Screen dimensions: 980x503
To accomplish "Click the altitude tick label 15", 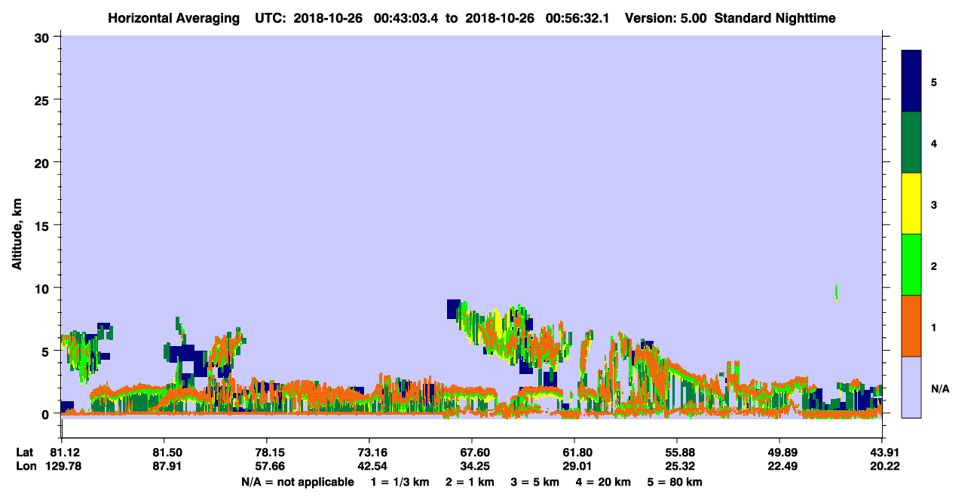I will pyautogui.click(x=44, y=225).
